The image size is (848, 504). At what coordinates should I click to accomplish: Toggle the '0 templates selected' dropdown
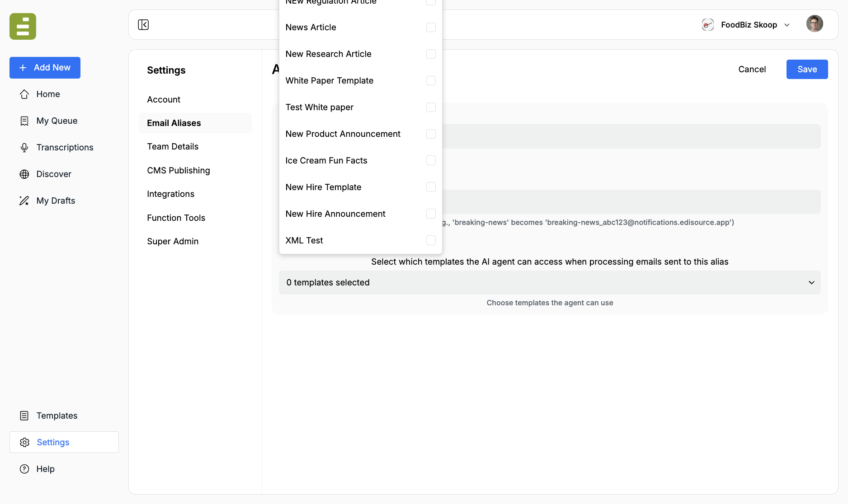(550, 283)
